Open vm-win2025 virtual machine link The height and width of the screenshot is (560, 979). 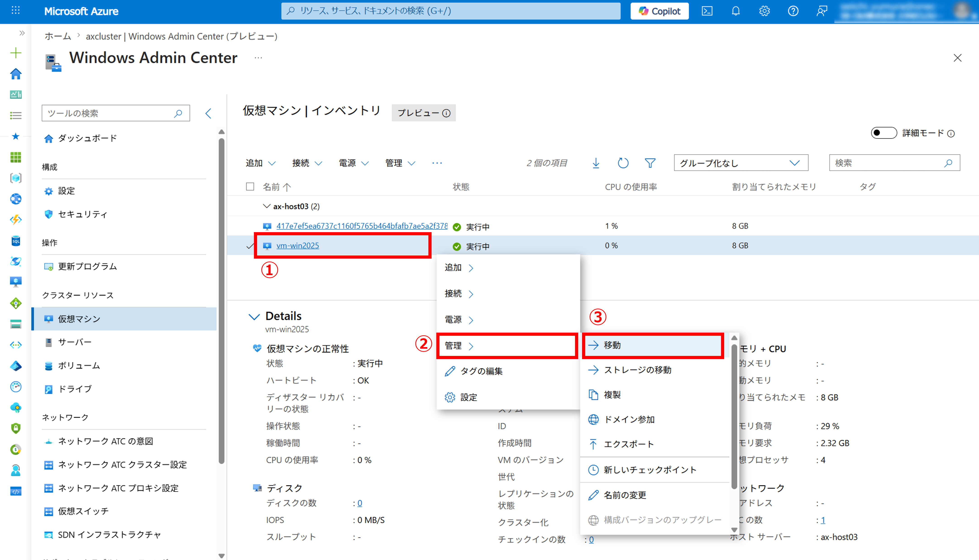coord(297,246)
